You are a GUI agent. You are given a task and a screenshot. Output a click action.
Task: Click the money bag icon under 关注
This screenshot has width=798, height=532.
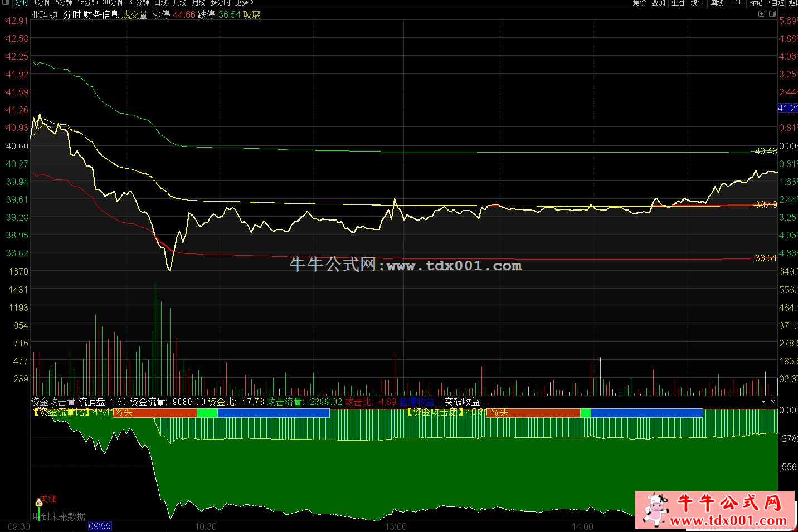click(x=39, y=502)
